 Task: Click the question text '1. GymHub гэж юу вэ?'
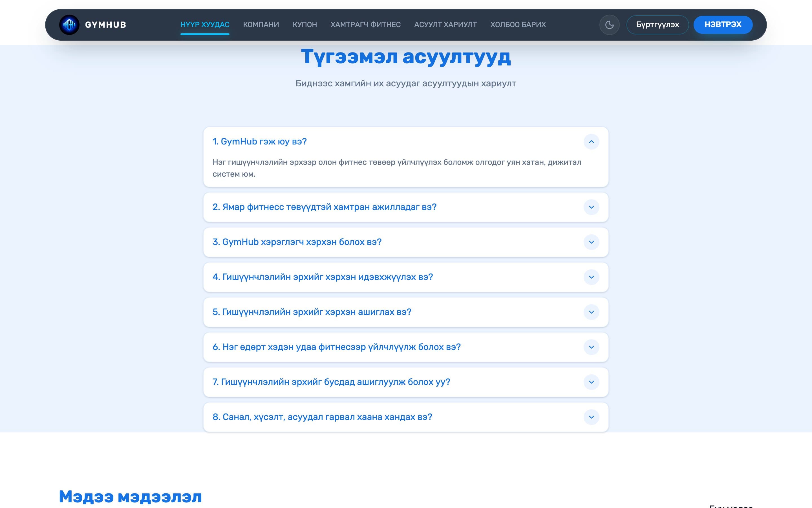pyautogui.click(x=259, y=141)
